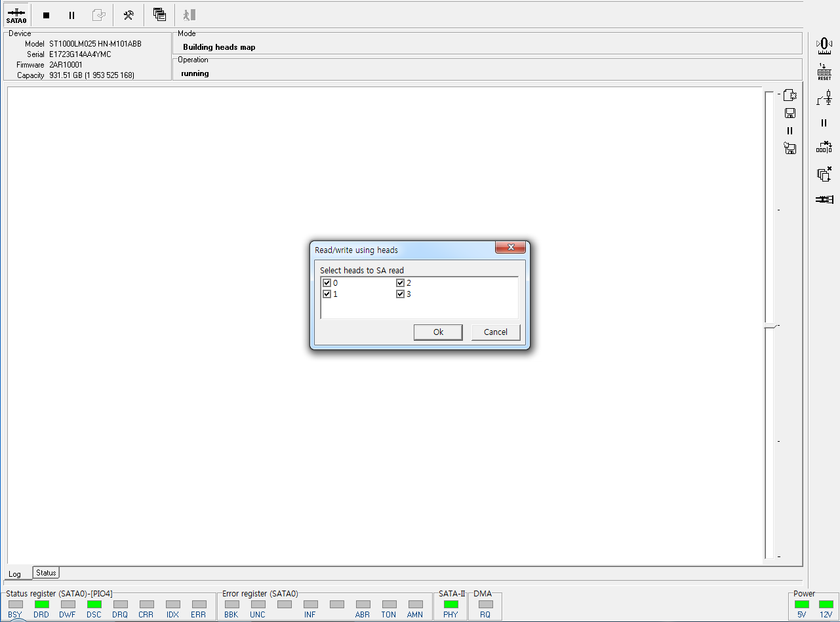Open the crossed hammer and wrench tools icon

pyautogui.click(x=129, y=15)
